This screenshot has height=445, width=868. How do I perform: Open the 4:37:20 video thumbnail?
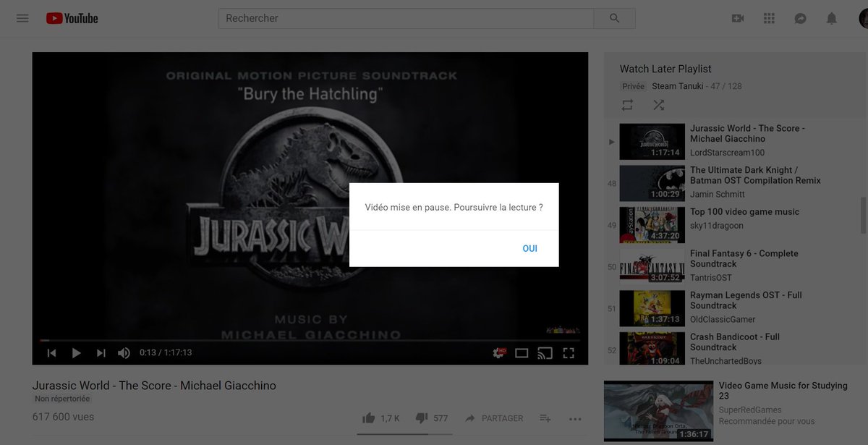652,225
